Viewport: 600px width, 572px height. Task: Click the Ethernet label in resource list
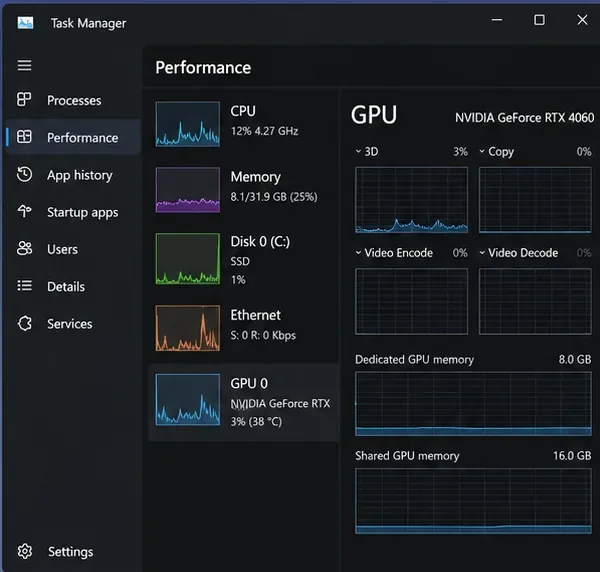(256, 315)
